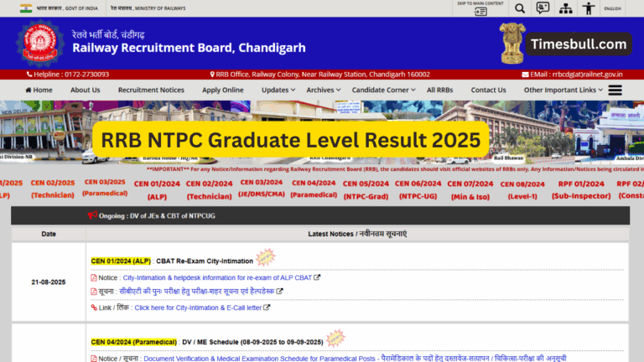Open the sitemap icon in top bar
Image resolution: width=644 pixels, height=362 pixels.
point(565,8)
